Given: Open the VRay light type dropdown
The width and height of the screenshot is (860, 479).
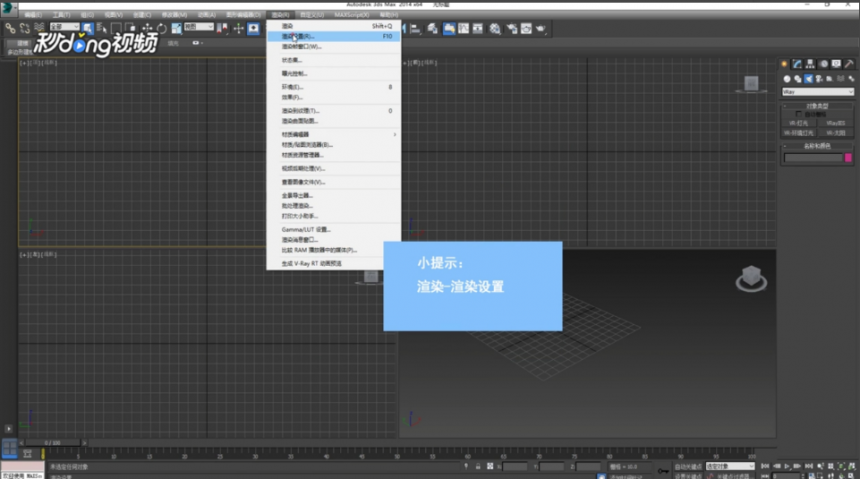Looking at the screenshot, I should click(x=818, y=92).
